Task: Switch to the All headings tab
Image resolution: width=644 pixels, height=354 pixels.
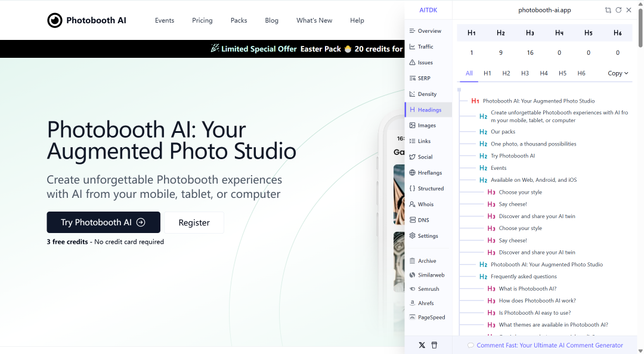Action: tap(469, 73)
